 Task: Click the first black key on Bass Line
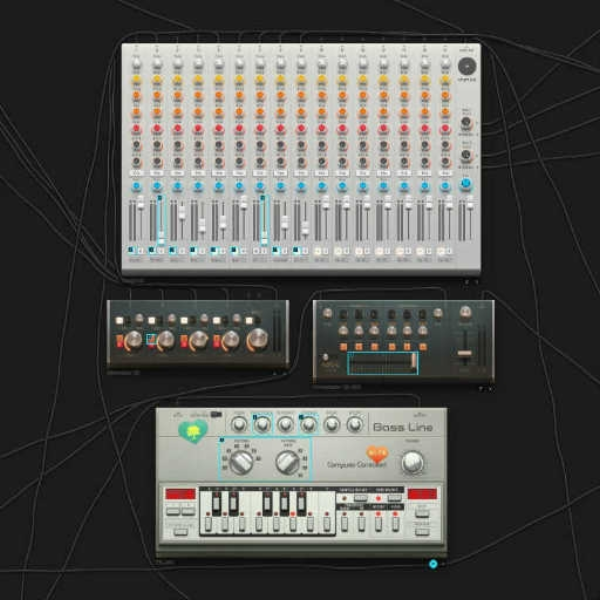coord(217,503)
